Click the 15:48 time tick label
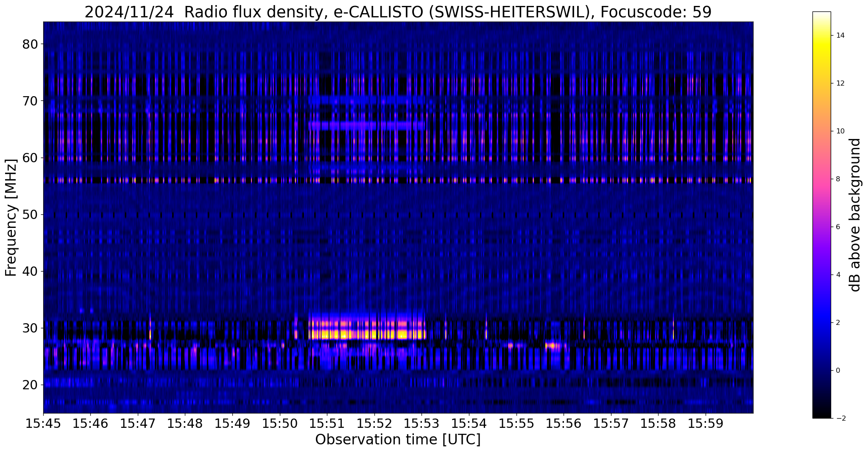This screenshot has height=452, width=868. [x=185, y=423]
